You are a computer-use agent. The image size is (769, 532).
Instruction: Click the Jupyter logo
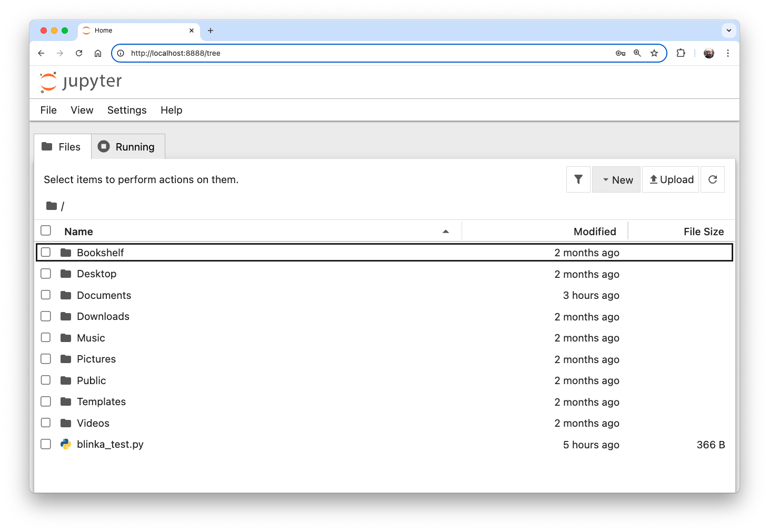click(x=81, y=82)
